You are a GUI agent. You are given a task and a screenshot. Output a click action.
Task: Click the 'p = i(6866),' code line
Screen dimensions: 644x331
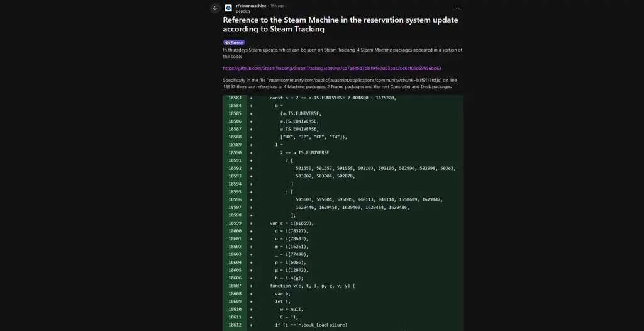[x=291, y=262]
